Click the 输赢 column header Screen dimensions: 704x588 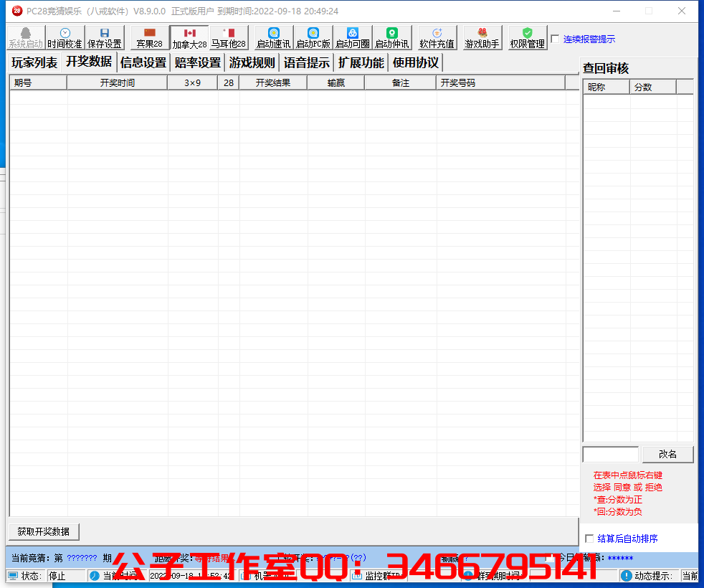336,83
